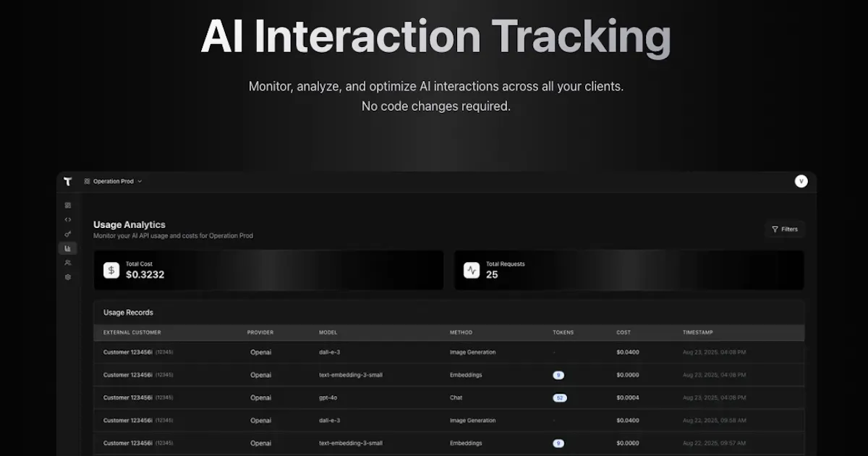Image resolution: width=868 pixels, height=456 pixels.
Task: Click the Aug 22, 09:58 AM timestamp
Action: 715,421
